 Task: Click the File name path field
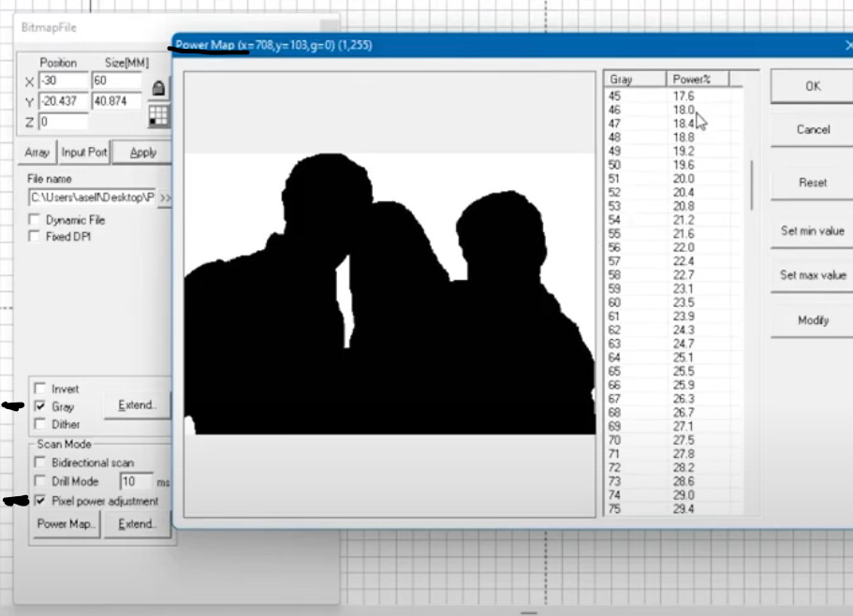[92, 198]
